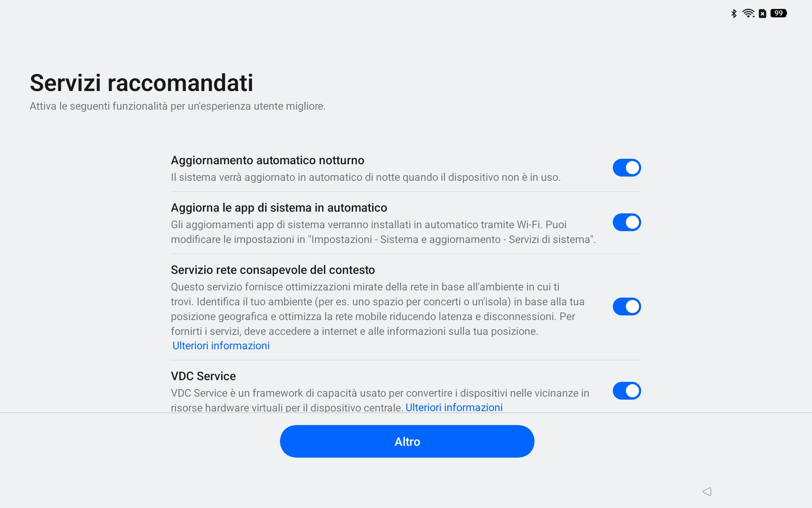Tap the battery level 99 indicator
Screen dimensions: 812x508
pos(779,13)
